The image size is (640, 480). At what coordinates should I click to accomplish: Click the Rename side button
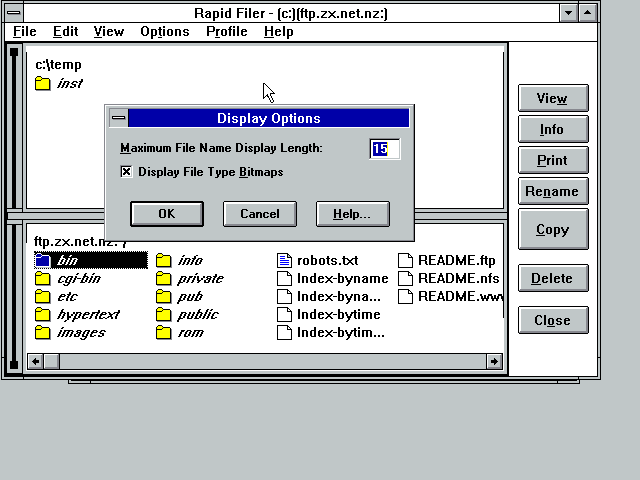553,191
